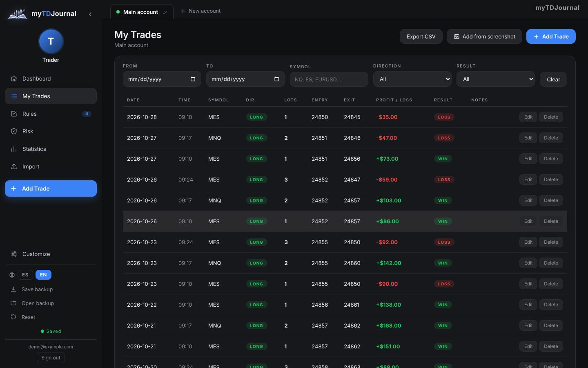Clear the trade filters
This screenshot has width=588, height=368.
click(x=553, y=79)
